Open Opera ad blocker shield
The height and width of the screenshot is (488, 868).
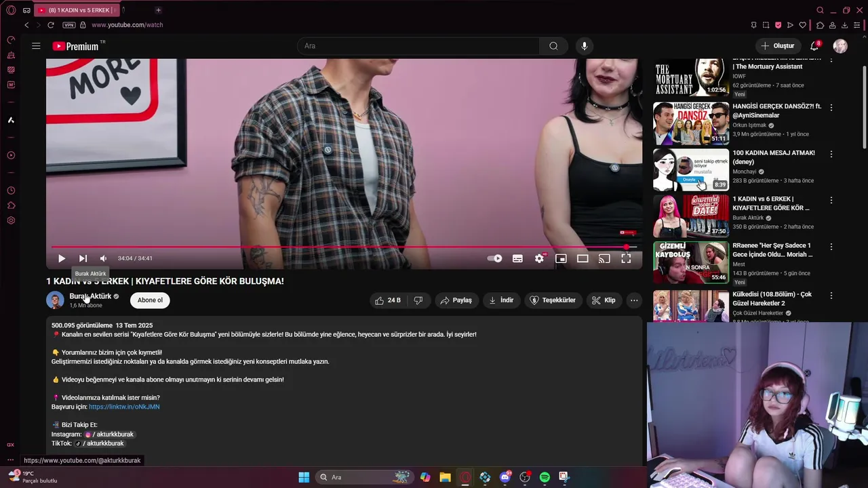tap(778, 25)
